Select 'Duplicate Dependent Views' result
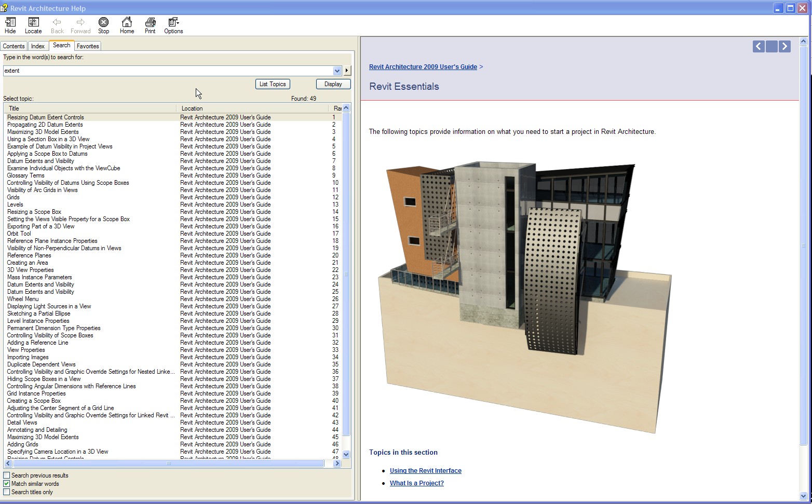Screen dimensions: 812x504 coord(173,364)
